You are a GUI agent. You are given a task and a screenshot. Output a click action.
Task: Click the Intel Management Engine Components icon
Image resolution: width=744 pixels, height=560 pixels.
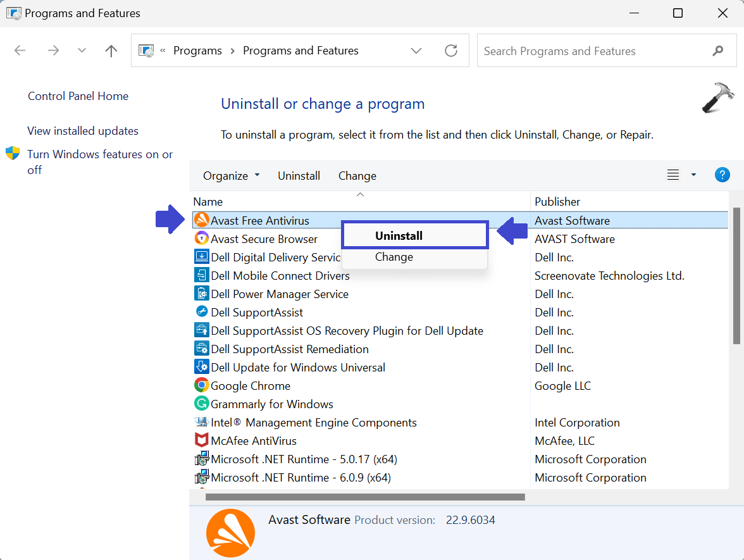point(202,422)
